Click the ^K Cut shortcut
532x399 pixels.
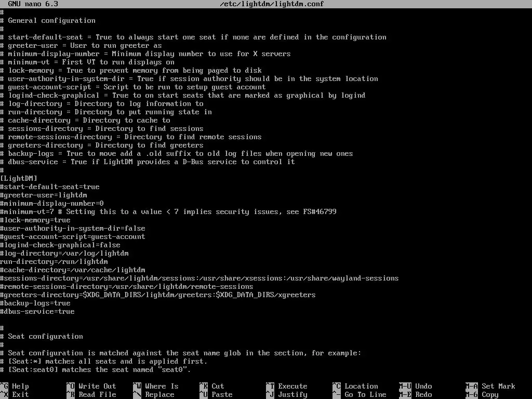(x=212, y=386)
